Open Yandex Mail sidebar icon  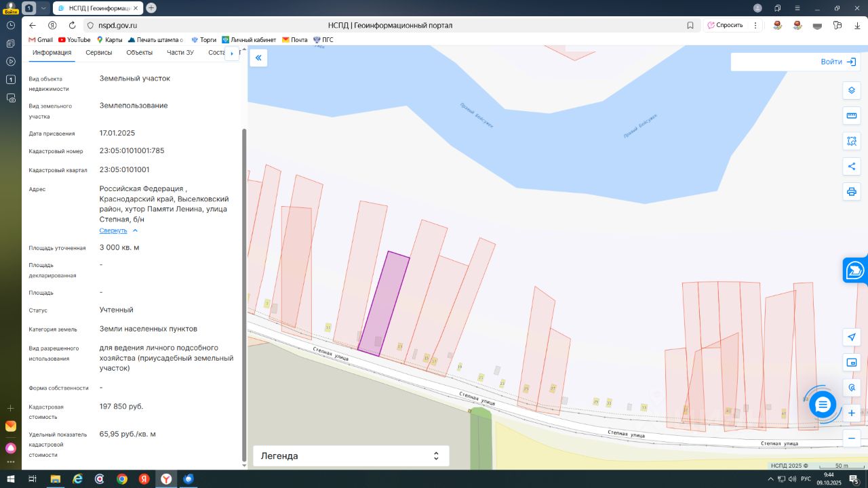[x=11, y=426]
